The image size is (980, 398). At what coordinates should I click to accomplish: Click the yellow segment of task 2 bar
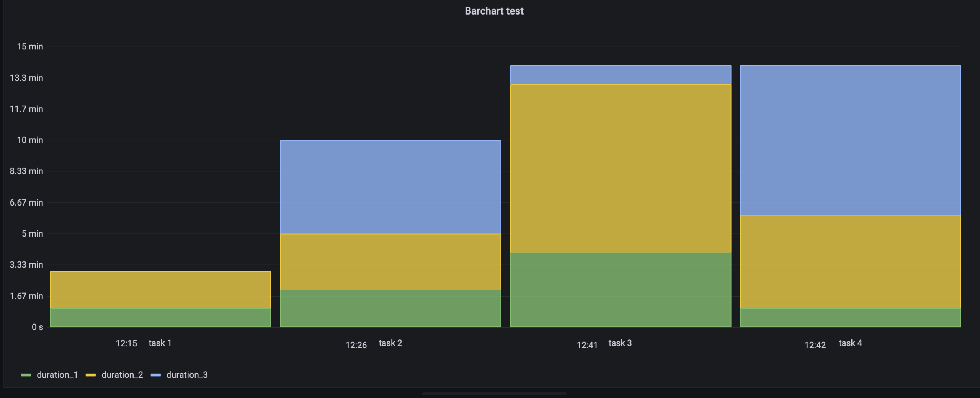click(390, 262)
